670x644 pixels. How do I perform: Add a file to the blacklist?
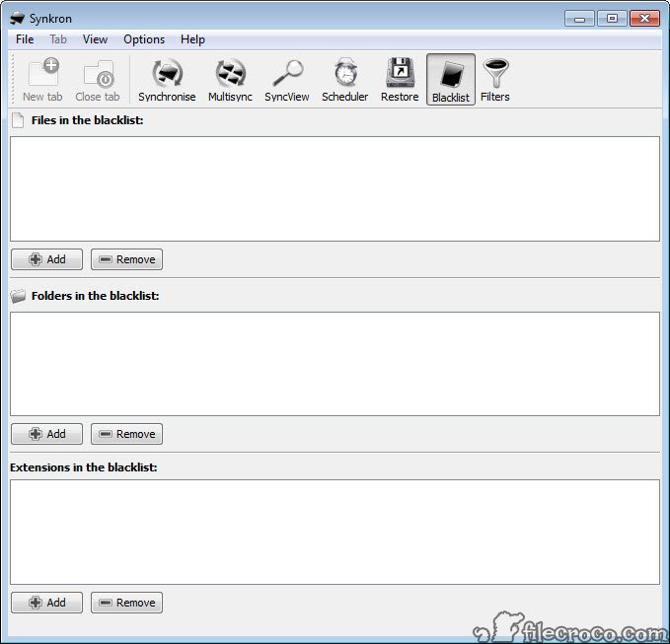click(x=47, y=259)
